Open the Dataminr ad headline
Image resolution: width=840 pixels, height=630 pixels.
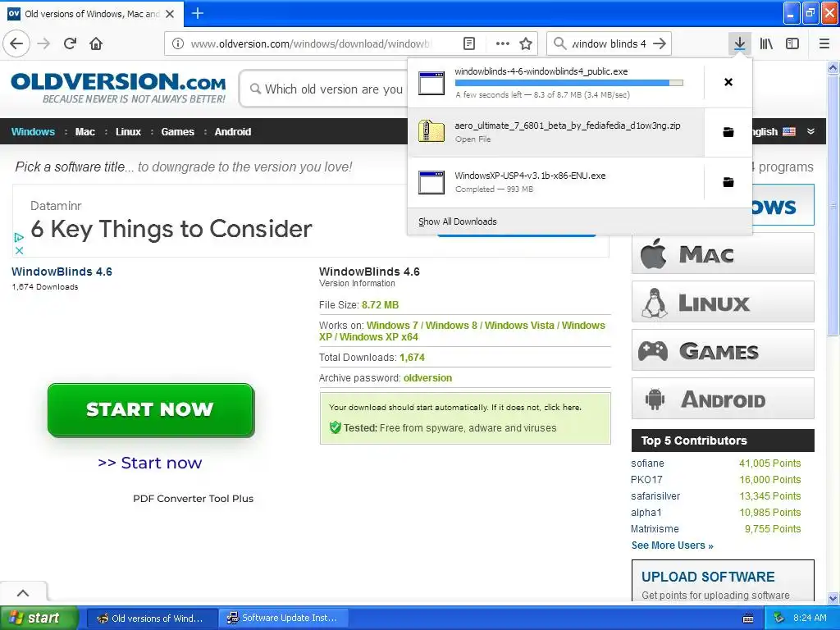point(171,230)
